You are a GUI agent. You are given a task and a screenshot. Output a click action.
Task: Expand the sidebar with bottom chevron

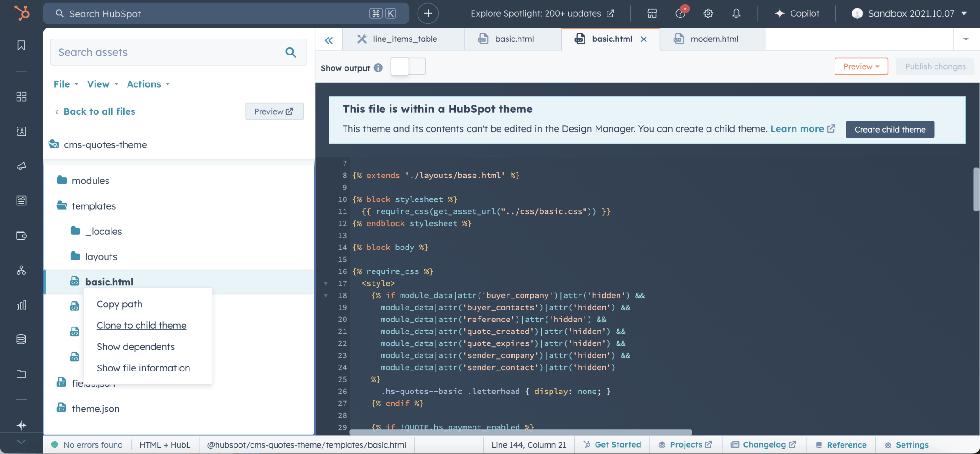point(21,442)
